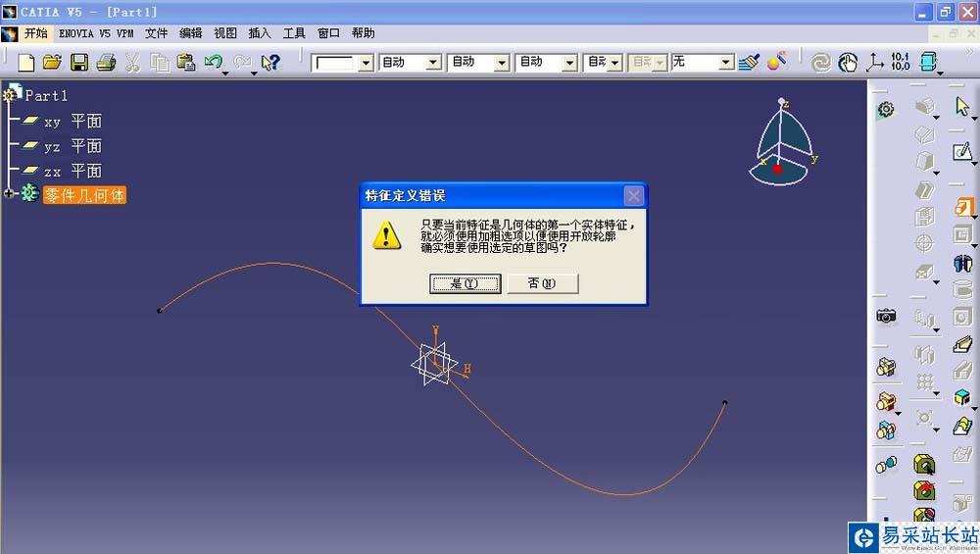Expand the Pad tool flyout arrow

coord(974,219)
